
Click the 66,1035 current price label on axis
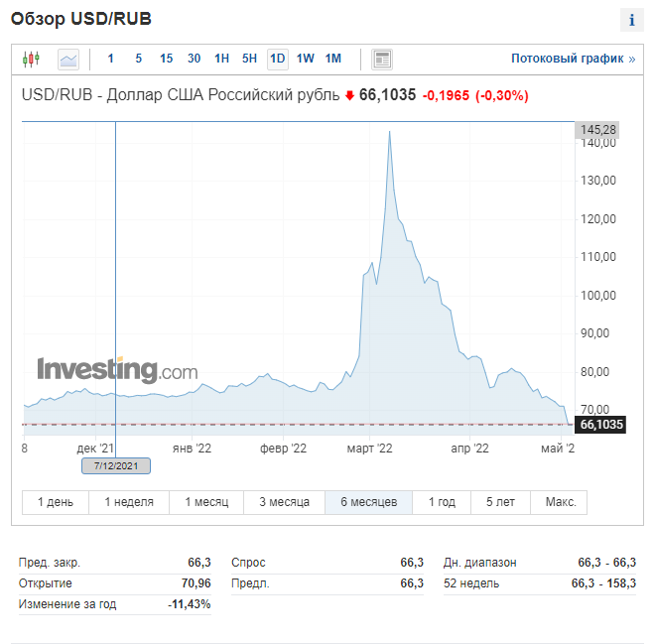601,425
